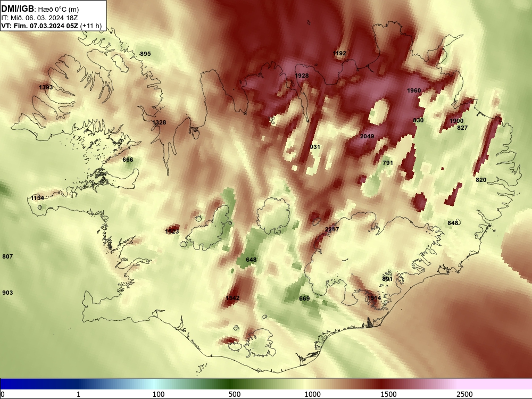Click the map value 1154
The width and height of the screenshot is (532, 399).
point(37,198)
